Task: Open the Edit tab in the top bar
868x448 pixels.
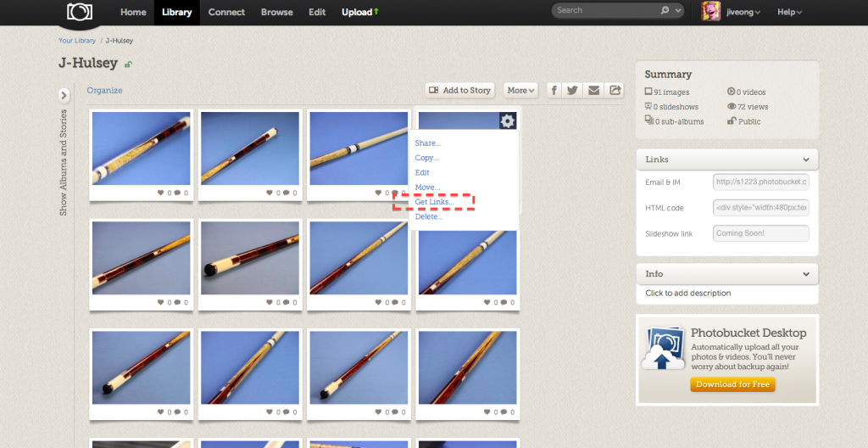Action: tap(317, 12)
